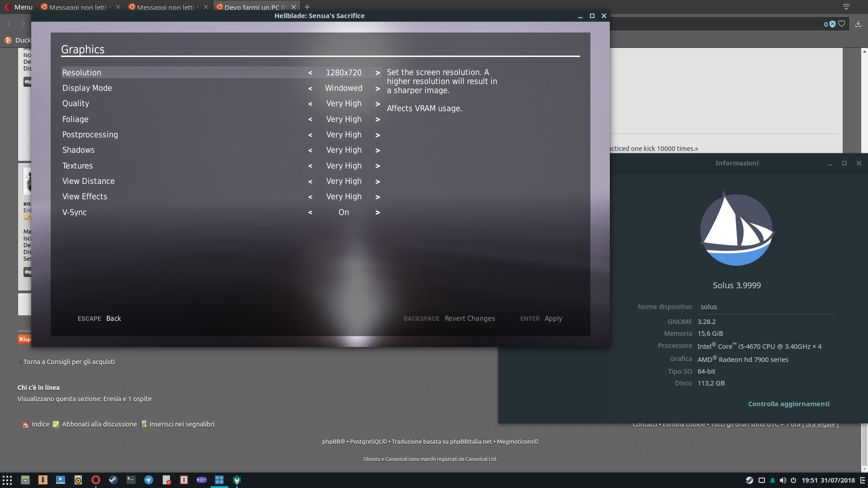Click the volume speaker tray icon
The image size is (868, 488).
(783, 480)
